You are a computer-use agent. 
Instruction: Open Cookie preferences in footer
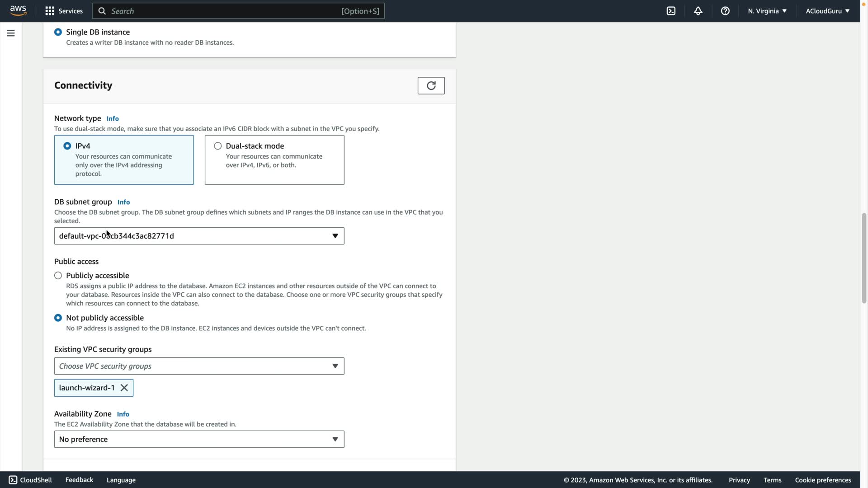point(823,480)
